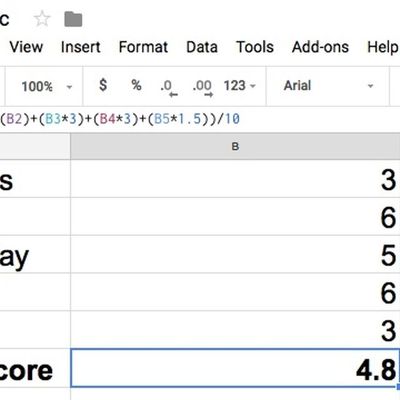The image size is (400, 400).
Task: Open the Arial font dropdown
Action: pos(328,86)
